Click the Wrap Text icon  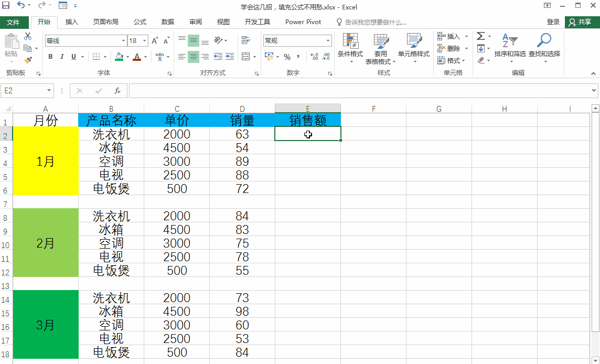coord(245,40)
